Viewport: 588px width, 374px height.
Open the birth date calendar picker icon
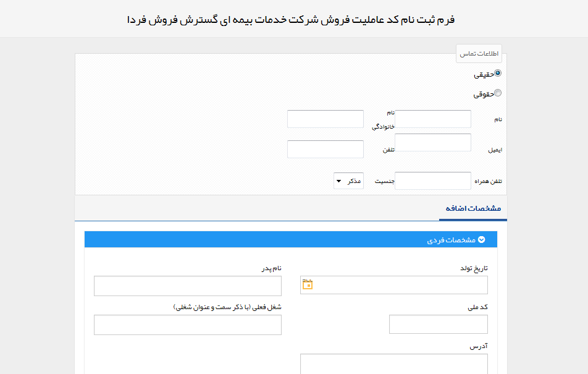click(308, 284)
